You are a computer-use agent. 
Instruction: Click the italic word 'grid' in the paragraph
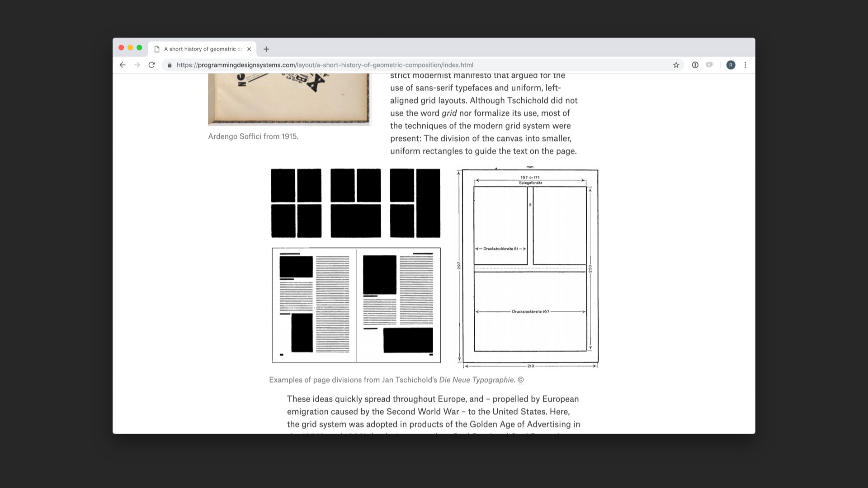click(x=449, y=113)
